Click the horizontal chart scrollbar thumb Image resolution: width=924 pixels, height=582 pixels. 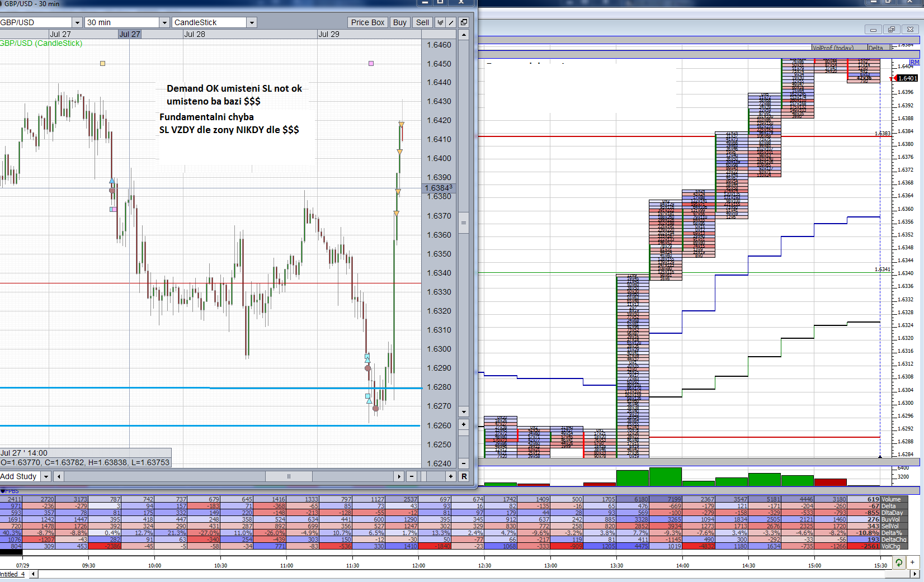click(x=289, y=476)
